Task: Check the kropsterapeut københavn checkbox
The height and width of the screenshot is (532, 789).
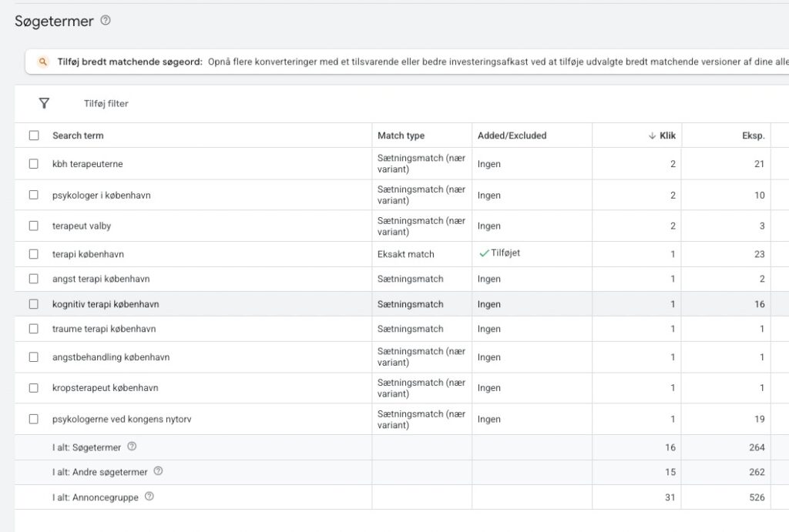Action: tap(34, 388)
